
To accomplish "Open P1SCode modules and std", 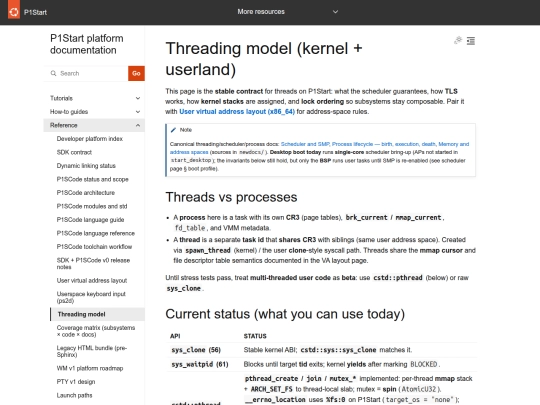I will (92, 206).
